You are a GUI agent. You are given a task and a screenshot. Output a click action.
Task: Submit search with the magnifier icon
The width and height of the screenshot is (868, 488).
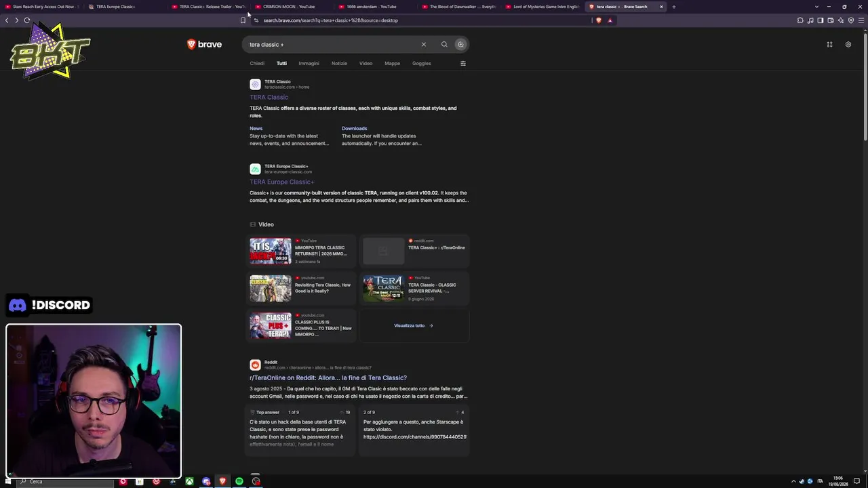444,45
